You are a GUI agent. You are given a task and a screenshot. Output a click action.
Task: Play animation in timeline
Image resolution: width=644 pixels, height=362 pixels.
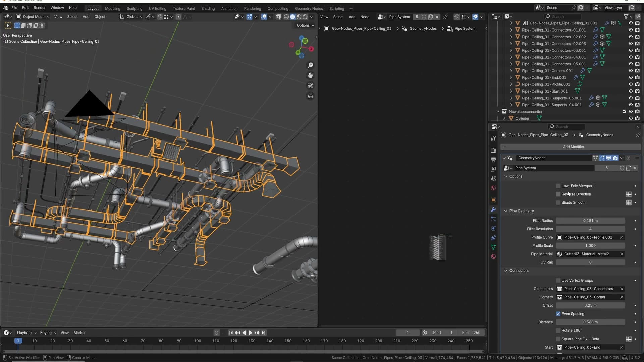point(250,333)
